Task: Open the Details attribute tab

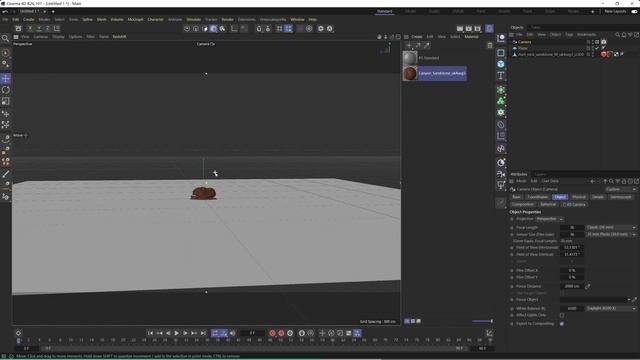Action: (598, 197)
